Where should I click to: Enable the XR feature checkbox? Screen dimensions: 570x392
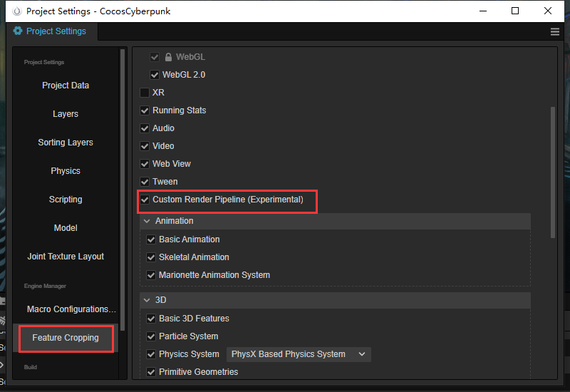point(145,93)
